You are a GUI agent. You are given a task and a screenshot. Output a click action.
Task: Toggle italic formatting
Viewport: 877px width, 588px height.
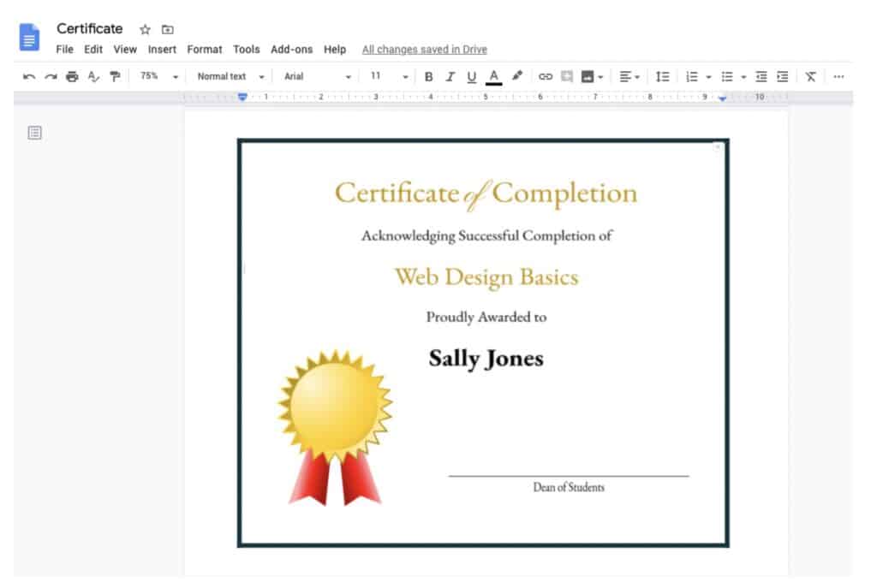[450, 76]
